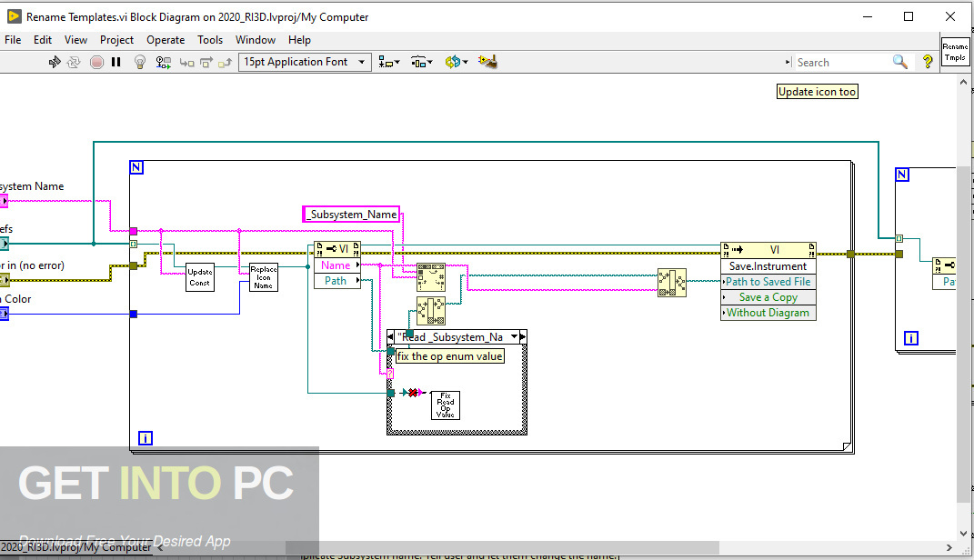Select the Path property on the property node
This screenshot has height=560, width=974.
point(337,281)
